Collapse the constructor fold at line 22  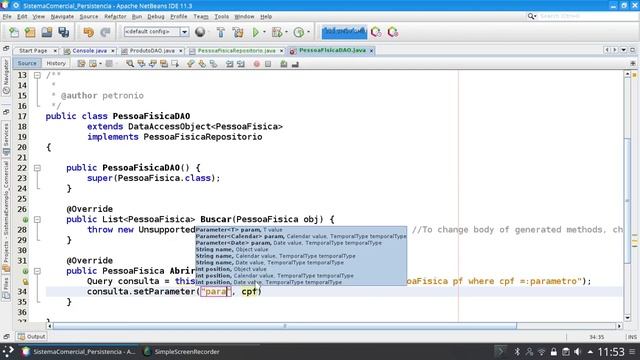[x=37, y=168]
